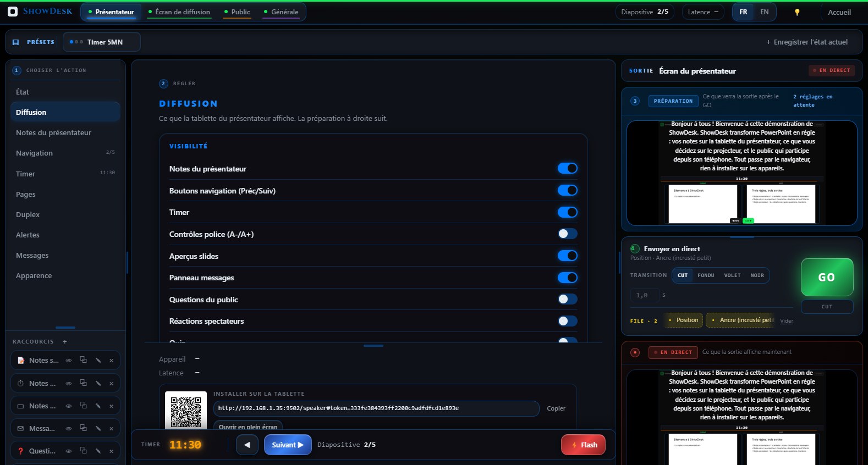This screenshot has height=465, width=868.
Task: Toggle visibility eye of 'Notes s...' shortcut
Action: click(x=69, y=361)
